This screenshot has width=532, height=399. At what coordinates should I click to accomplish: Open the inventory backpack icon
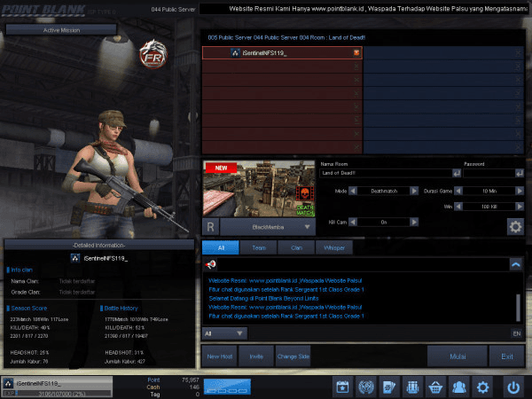[411, 387]
